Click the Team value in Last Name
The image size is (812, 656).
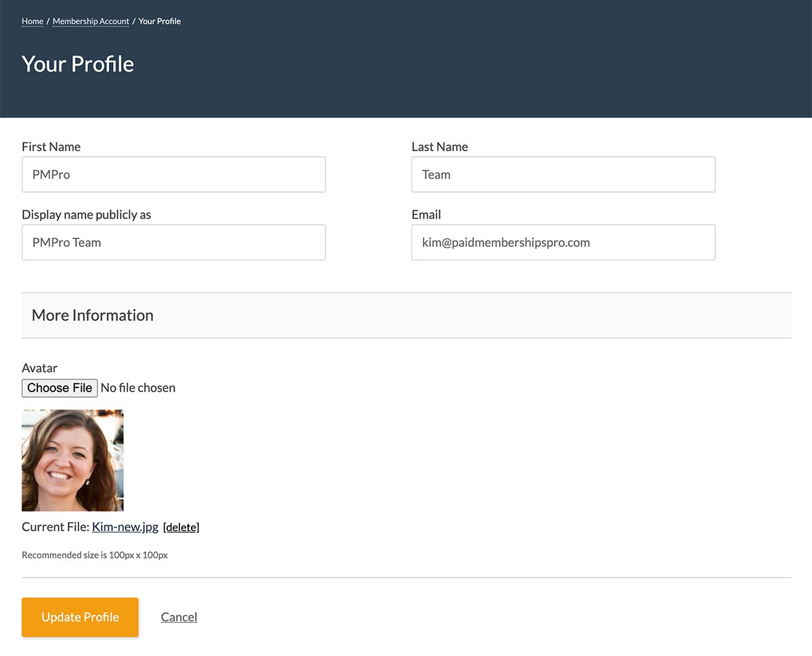[436, 174]
